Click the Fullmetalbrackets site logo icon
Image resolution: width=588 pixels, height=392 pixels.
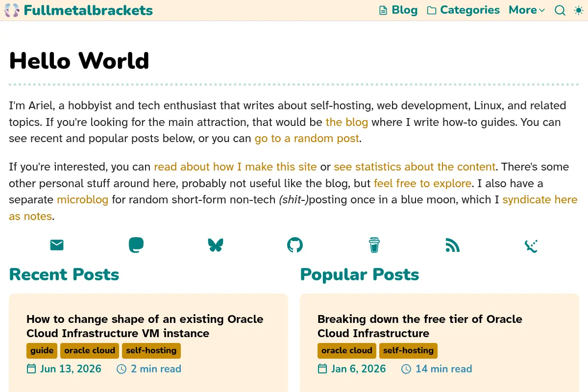click(12, 10)
